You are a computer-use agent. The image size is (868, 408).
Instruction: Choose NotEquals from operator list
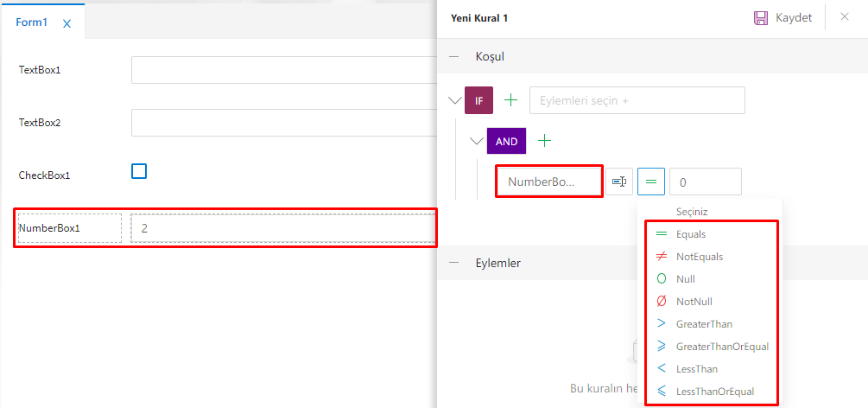[x=700, y=257]
